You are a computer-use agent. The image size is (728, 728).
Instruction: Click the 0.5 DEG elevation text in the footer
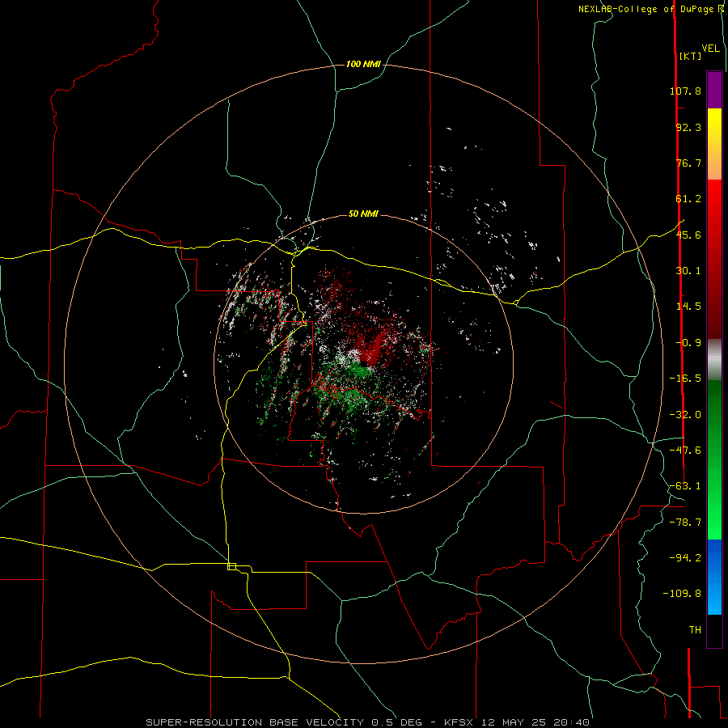click(396, 722)
